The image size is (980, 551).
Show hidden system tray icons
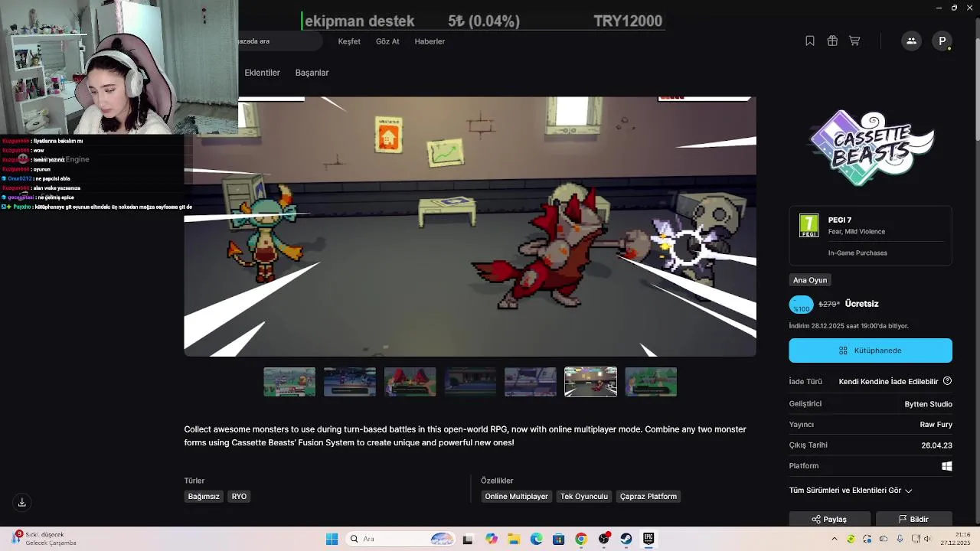point(835,539)
